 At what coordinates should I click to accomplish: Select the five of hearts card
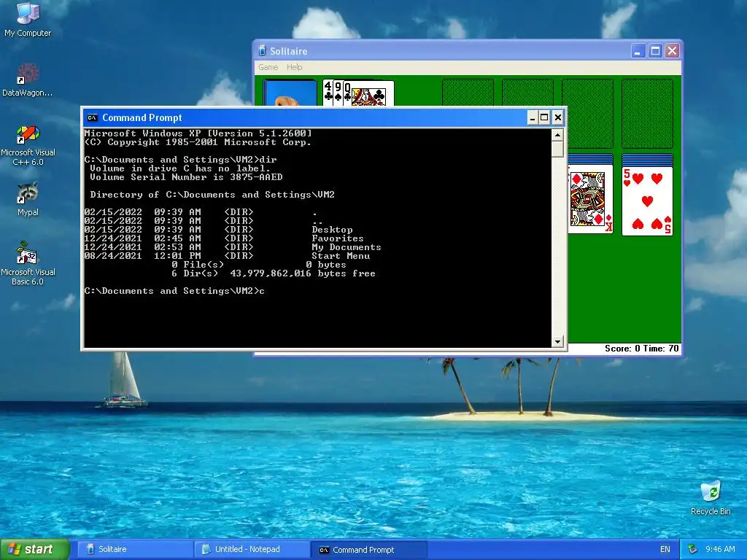(x=647, y=201)
